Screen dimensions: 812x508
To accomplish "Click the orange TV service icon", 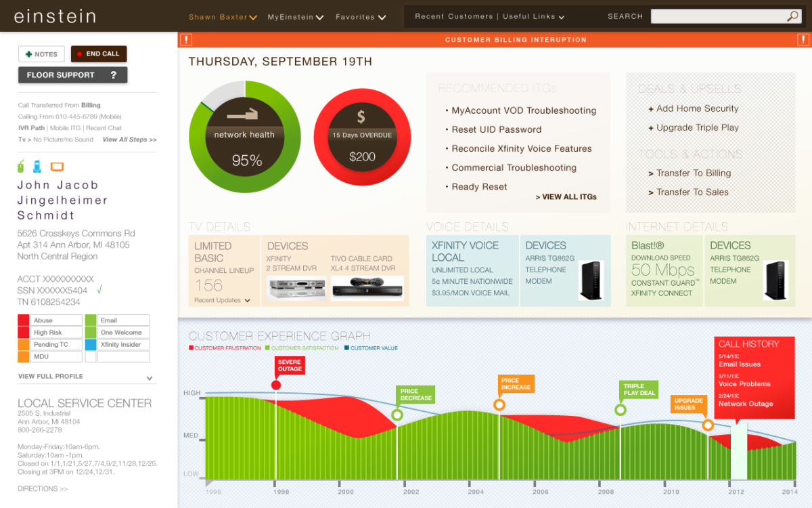I will point(57,167).
